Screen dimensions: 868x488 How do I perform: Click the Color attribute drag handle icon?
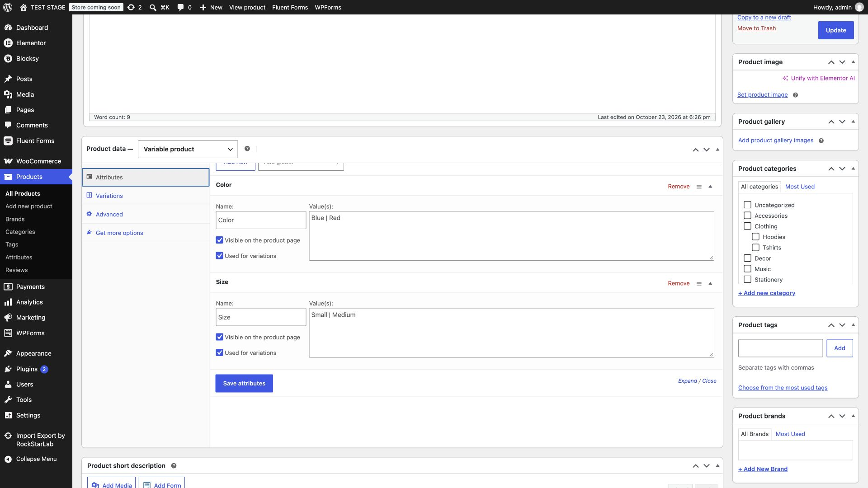point(699,187)
